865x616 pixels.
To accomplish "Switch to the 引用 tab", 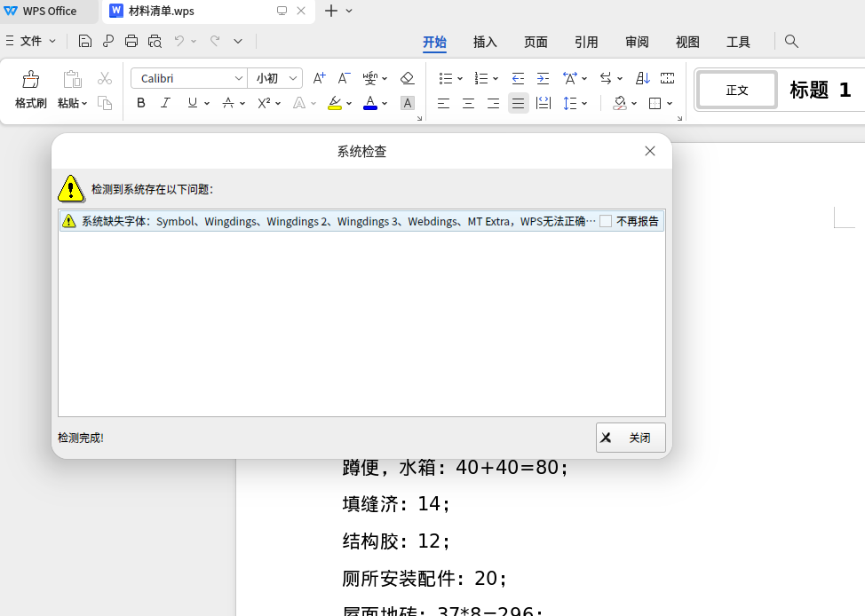I will pyautogui.click(x=586, y=42).
